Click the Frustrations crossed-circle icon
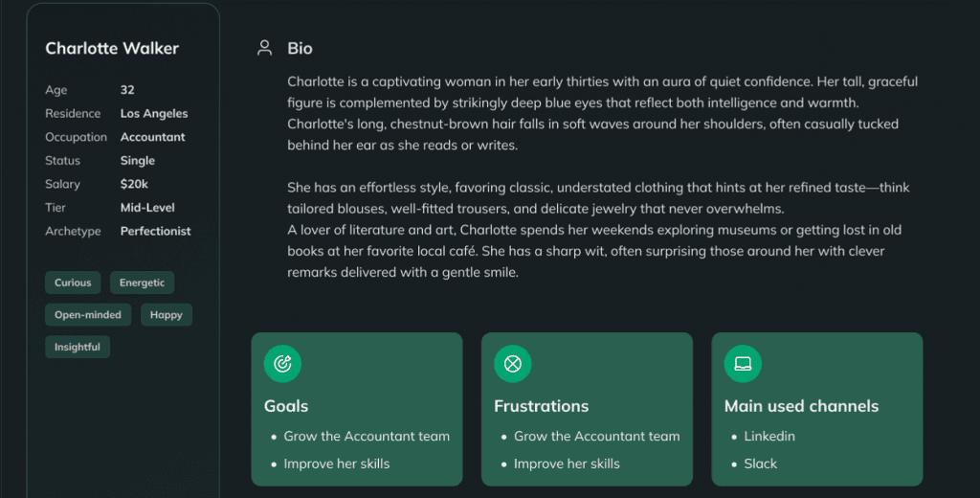This screenshot has width=980, height=498. coord(513,364)
